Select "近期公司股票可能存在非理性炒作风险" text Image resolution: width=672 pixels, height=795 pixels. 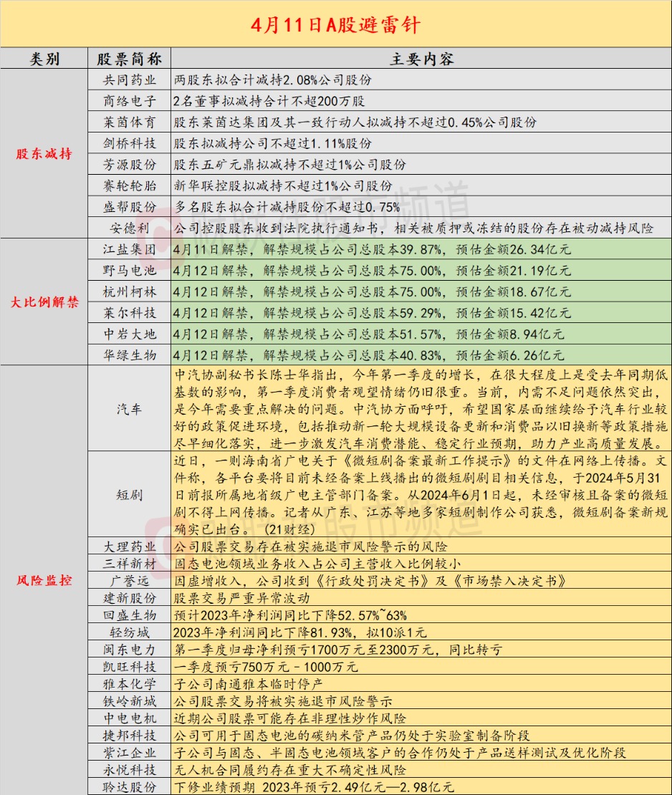[x=289, y=718]
